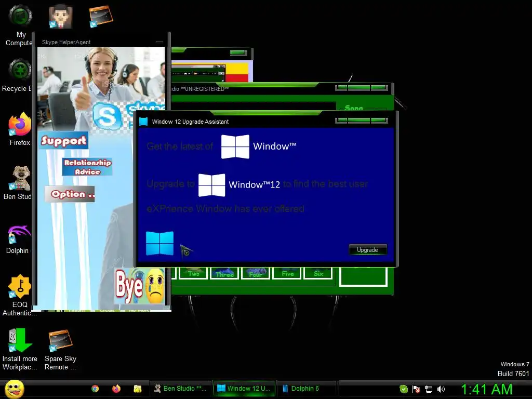Minimize the Skype HelperAgent window

159,43
